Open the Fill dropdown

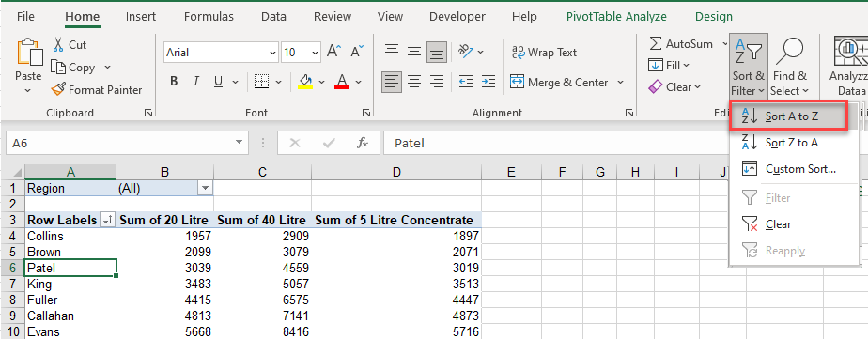669,65
